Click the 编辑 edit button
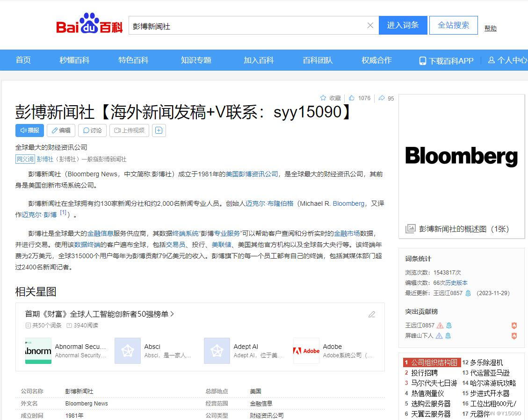Viewport: 528px width, 420px height. click(x=61, y=130)
